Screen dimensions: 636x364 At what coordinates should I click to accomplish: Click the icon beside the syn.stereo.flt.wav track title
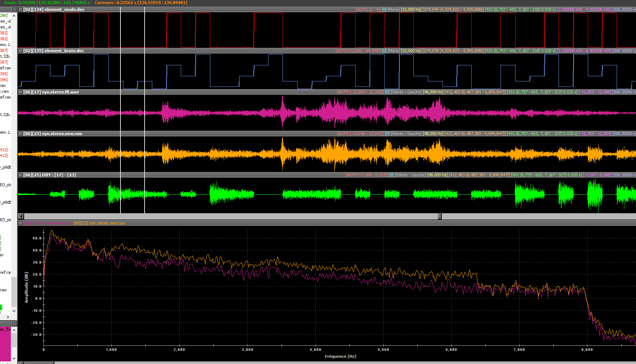pos(20,92)
